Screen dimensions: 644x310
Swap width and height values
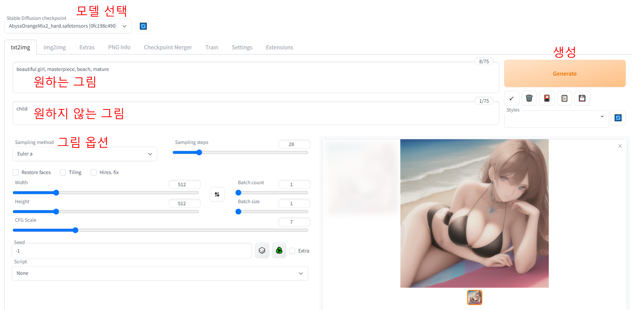(217, 194)
